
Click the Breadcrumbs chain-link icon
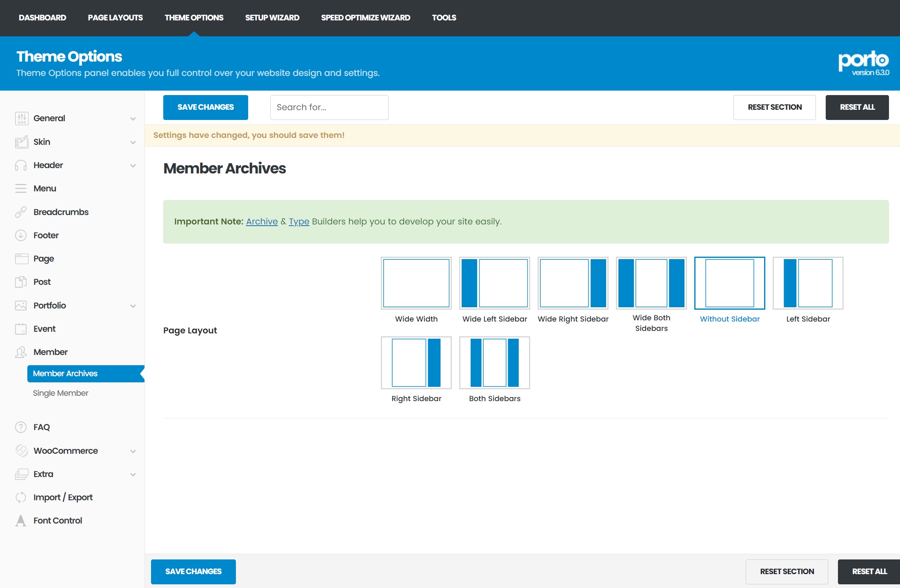click(x=21, y=212)
